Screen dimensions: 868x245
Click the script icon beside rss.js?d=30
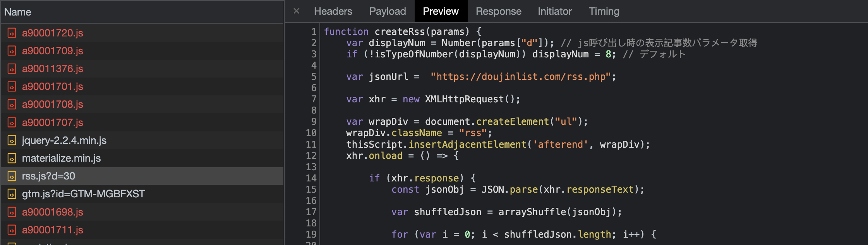click(12, 176)
